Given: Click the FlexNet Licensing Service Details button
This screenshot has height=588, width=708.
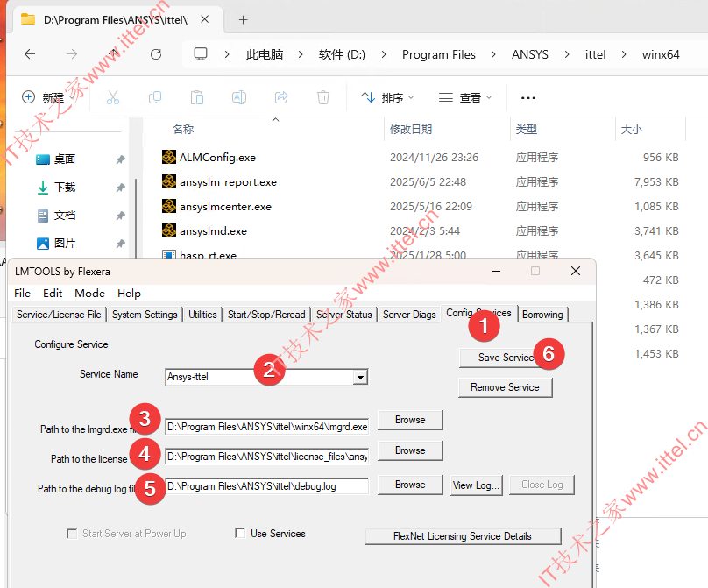Looking at the screenshot, I should (462, 536).
